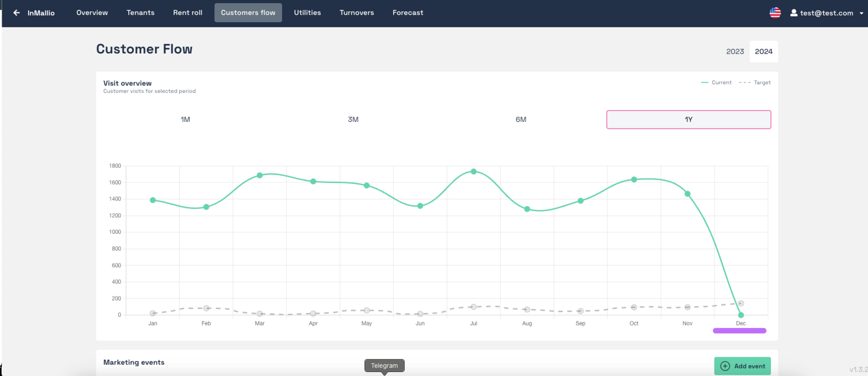Viewport: 868px width, 376px height.
Task: Open the Tenants page
Action: point(141,13)
